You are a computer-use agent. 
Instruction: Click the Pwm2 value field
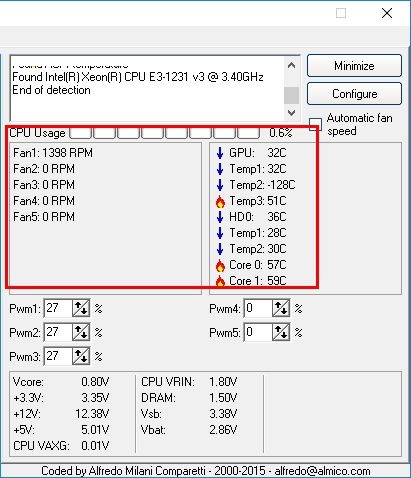pyautogui.click(x=58, y=332)
